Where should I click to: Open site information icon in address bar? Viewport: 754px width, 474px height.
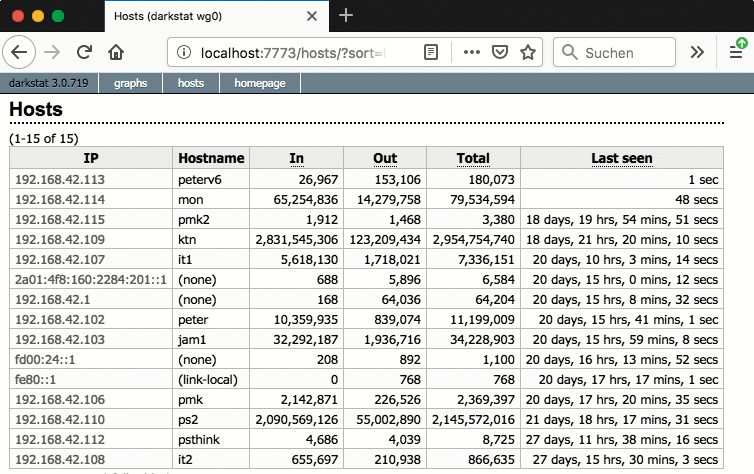pyautogui.click(x=183, y=52)
